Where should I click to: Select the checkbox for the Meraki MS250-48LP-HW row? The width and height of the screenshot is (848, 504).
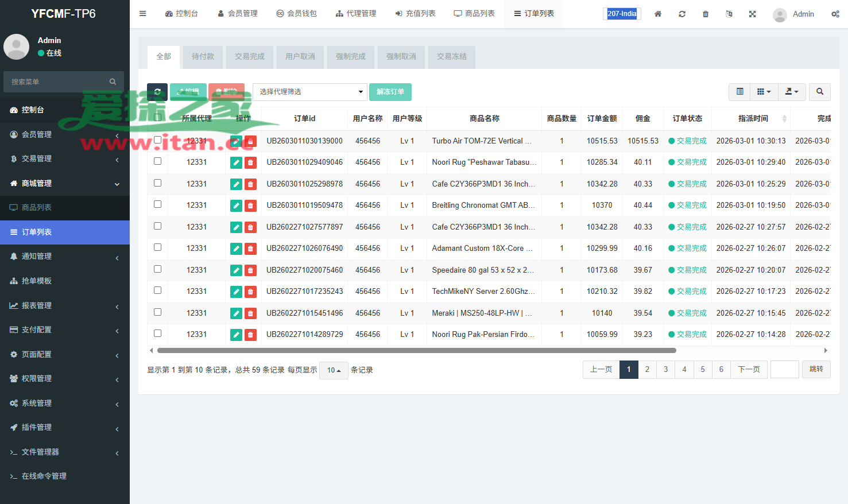click(x=157, y=312)
